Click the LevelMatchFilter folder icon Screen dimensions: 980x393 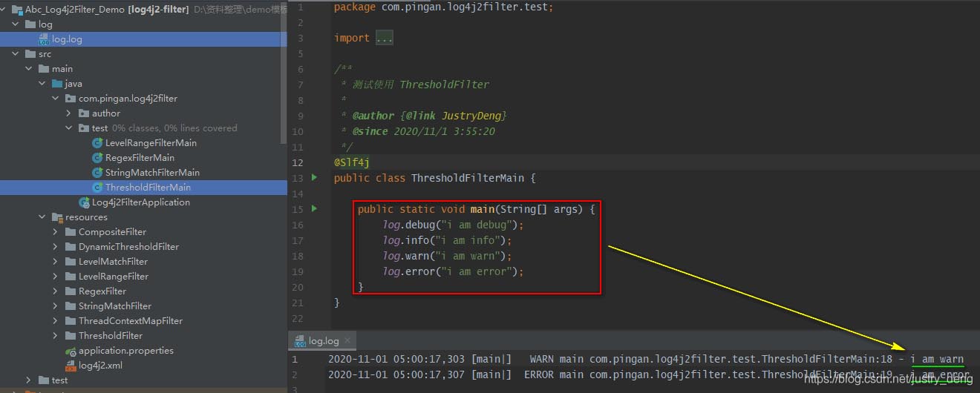[x=71, y=262]
